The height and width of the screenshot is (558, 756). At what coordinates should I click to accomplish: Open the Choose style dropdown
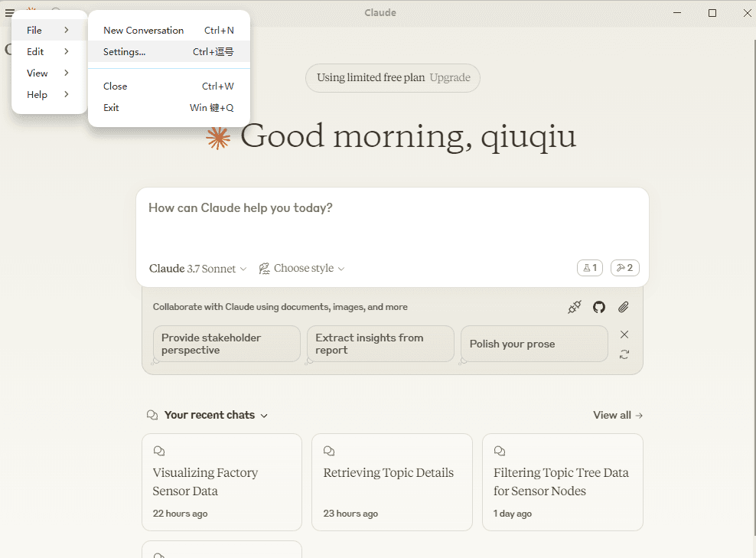tap(301, 268)
